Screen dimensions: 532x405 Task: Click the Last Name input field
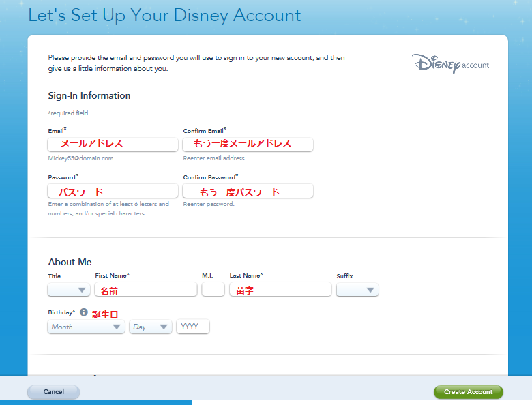coord(280,290)
